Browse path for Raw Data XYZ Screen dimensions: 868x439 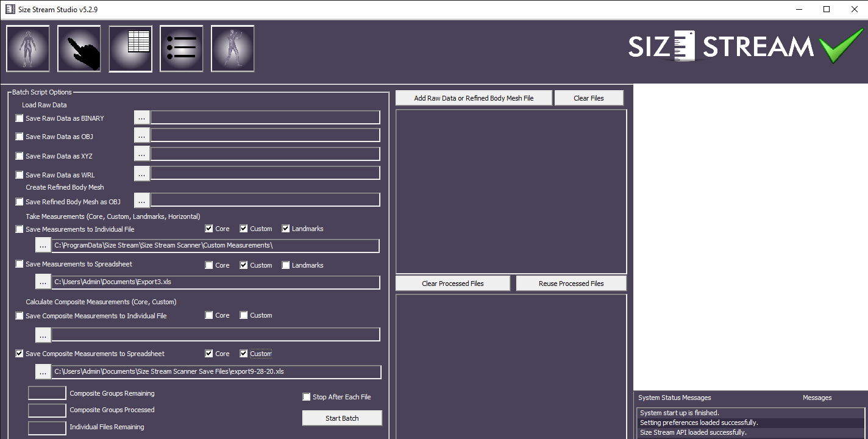141,154
